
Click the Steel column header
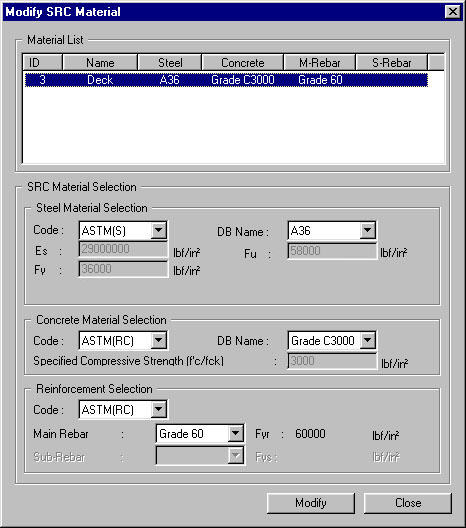[170, 62]
